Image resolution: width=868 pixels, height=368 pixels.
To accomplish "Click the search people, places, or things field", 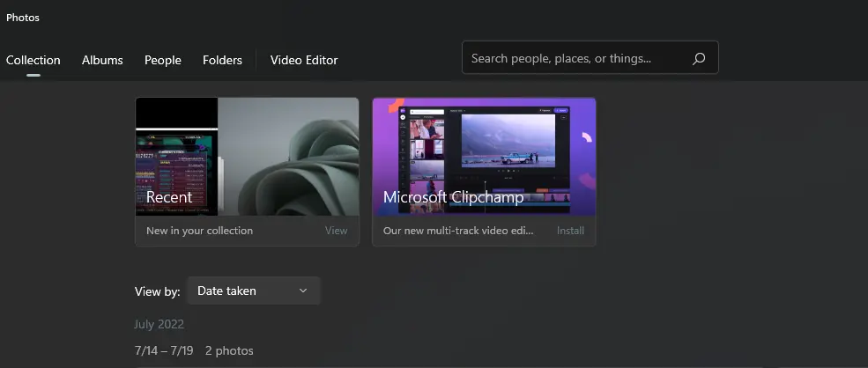I will point(590,57).
